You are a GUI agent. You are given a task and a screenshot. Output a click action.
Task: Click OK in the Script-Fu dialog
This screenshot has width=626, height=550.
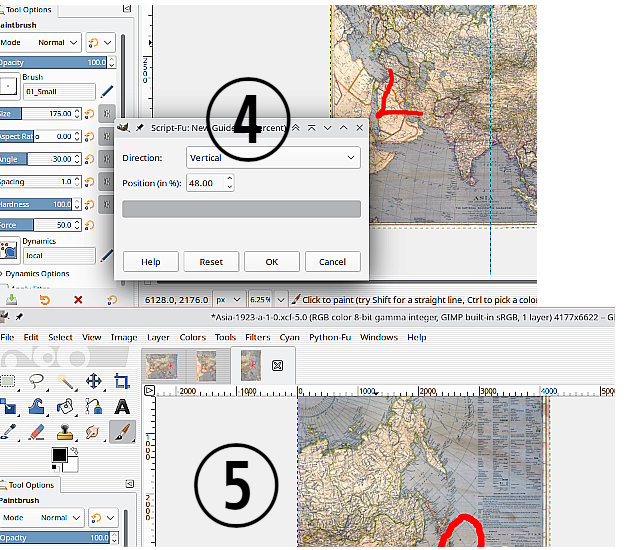tap(271, 262)
